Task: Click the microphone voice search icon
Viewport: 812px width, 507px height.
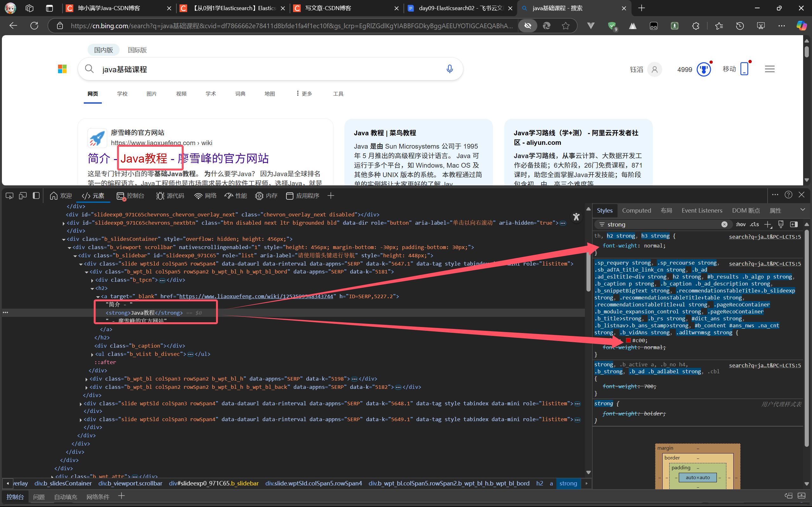Action: tap(450, 69)
